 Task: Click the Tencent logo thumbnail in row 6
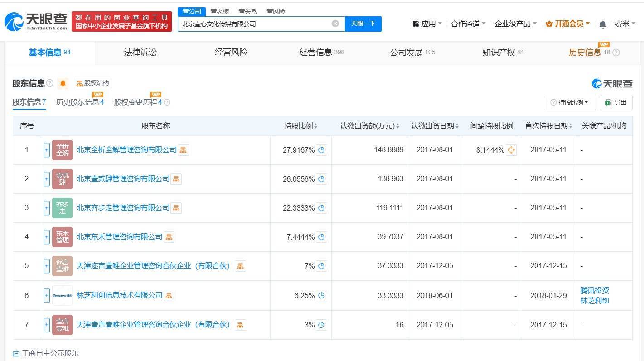tap(63, 295)
